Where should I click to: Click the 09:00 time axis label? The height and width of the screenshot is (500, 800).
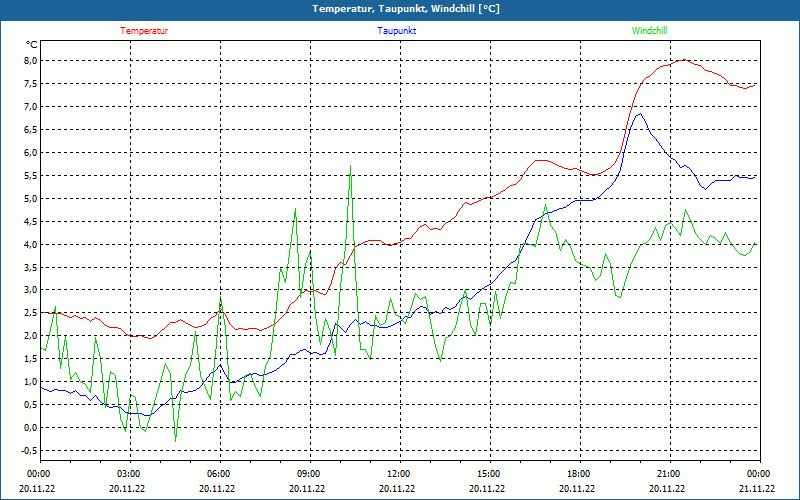click(x=307, y=474)
